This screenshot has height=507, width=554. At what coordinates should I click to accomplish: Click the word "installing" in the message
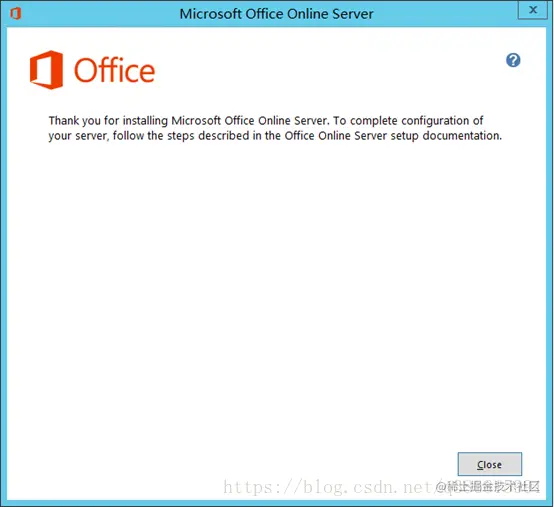(145, 121)
